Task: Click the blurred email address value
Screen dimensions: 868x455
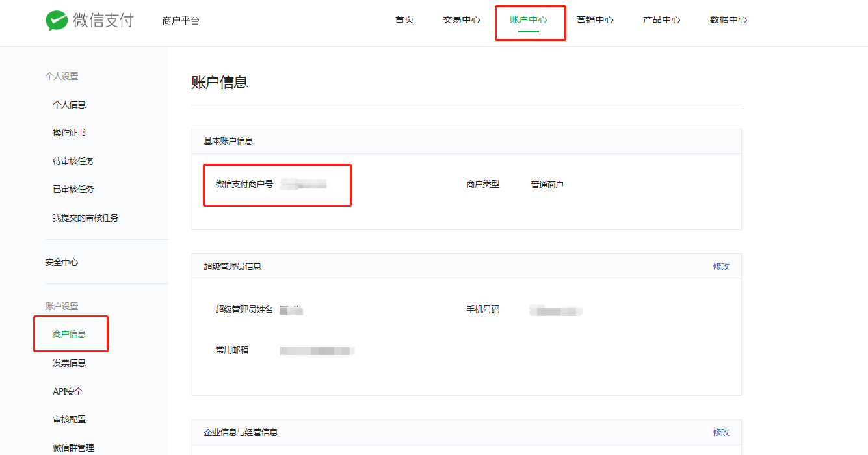Action: coord(317,350)
